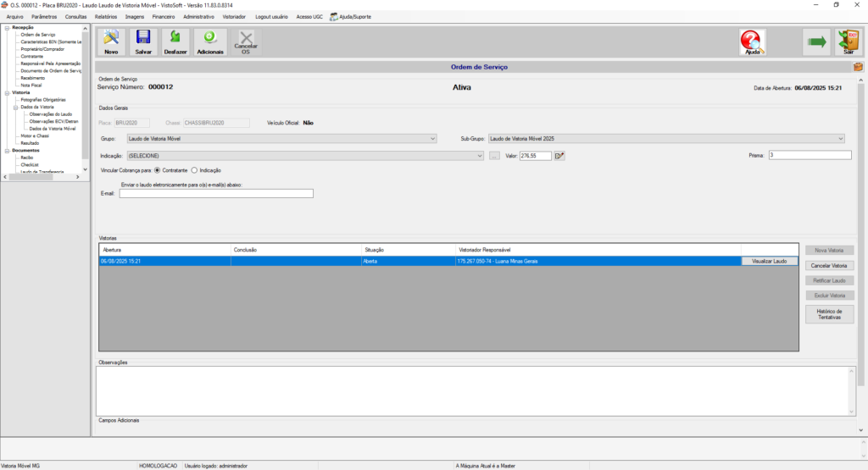The image size is (868, 470).
Task: Click the E-mail input field
Action: pos(216,193)
